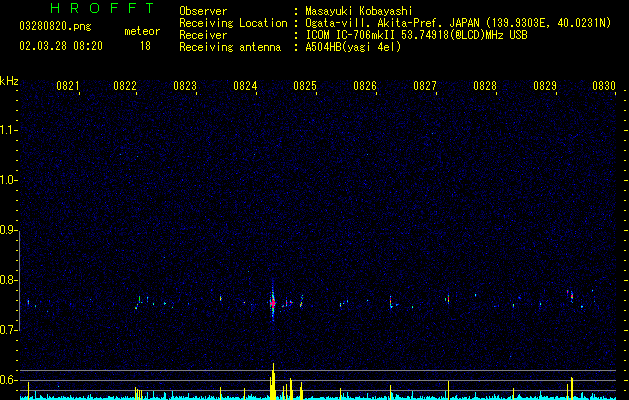Click the 0.8 kHz frequency label
This screenshot has height=400, width=629.
[x=9, y=280]
